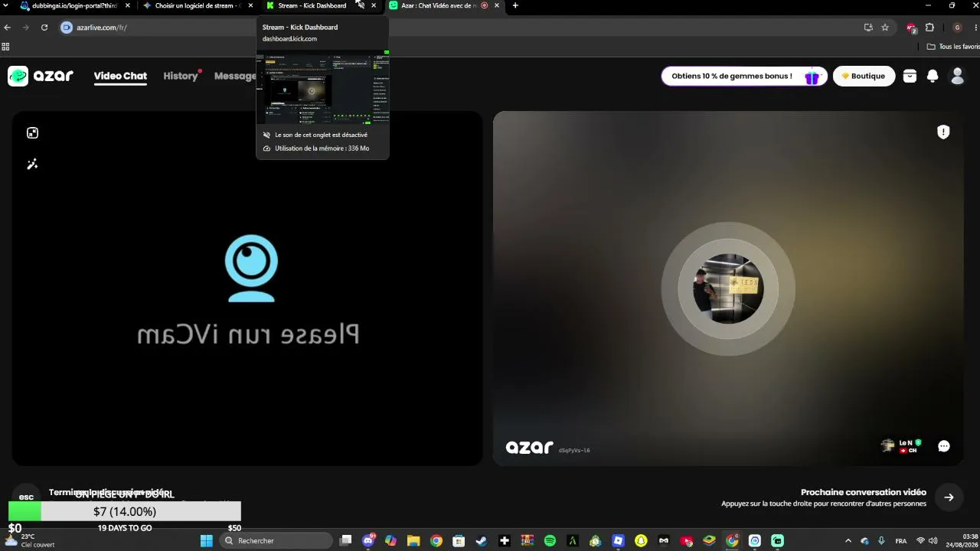Open Discord from the taskbar

click(x=368, y=541)
